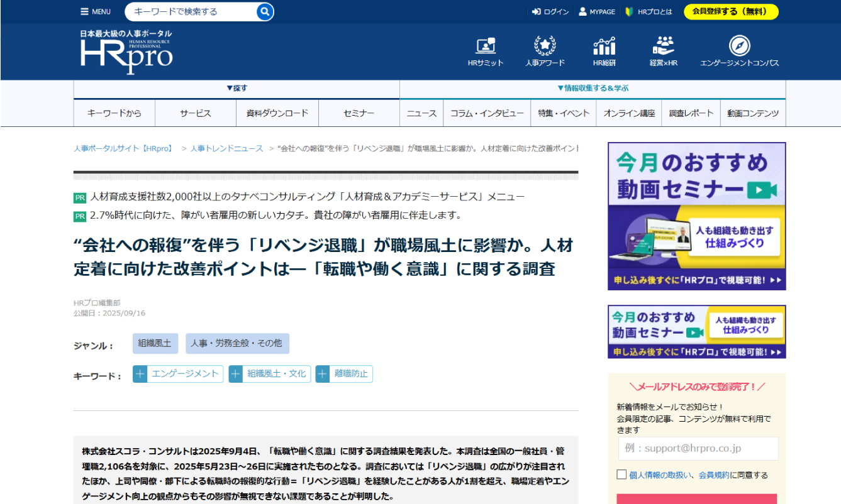
Task: Select the 人事アワード laurel icon
Action: [545, 47]
